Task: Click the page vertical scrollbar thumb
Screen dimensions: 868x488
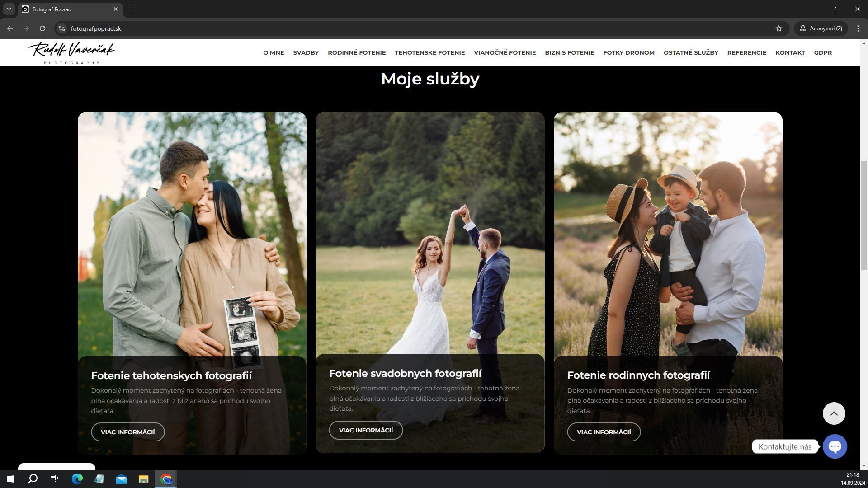Action: [864, 216]
